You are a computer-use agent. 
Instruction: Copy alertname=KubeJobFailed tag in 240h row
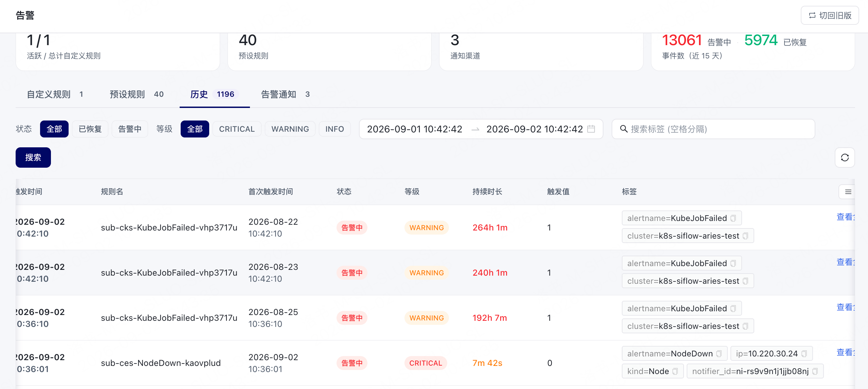point(733,263)
